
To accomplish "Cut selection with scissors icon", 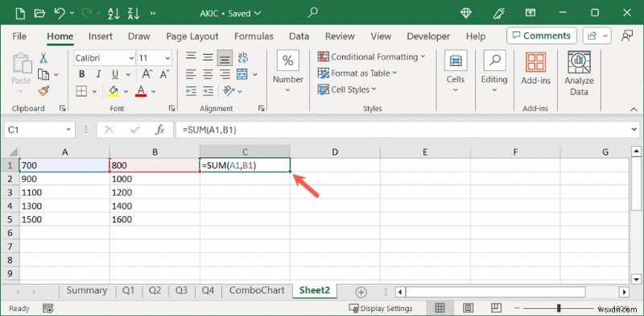I will click(43, 57).
